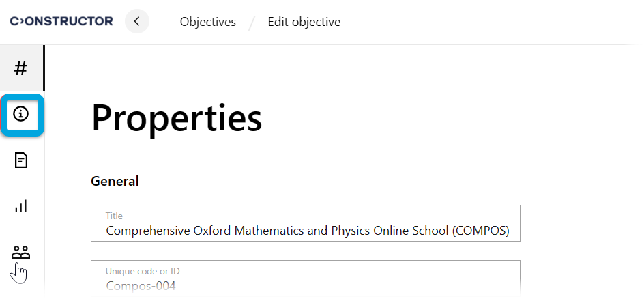The width and height of the screenshot is (644, 299).
Task: Open the bar chart statistics sidebar icon
Action: (21, 206)
